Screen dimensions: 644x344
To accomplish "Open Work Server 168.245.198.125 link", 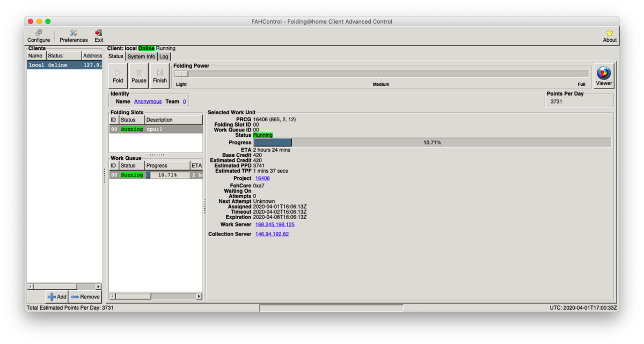I will [275, 224].
